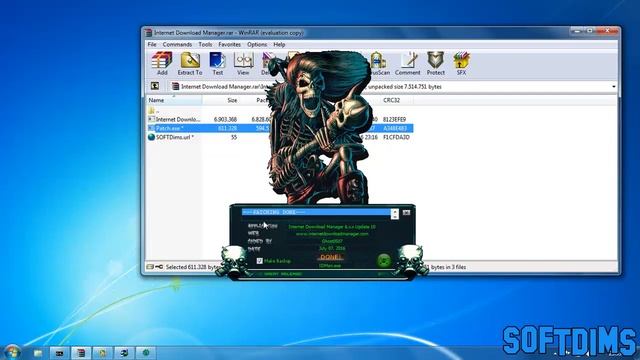This screenshot has width=640, height=360.
Task: Click the Comment toolbar icon
Action: point(407,63)
